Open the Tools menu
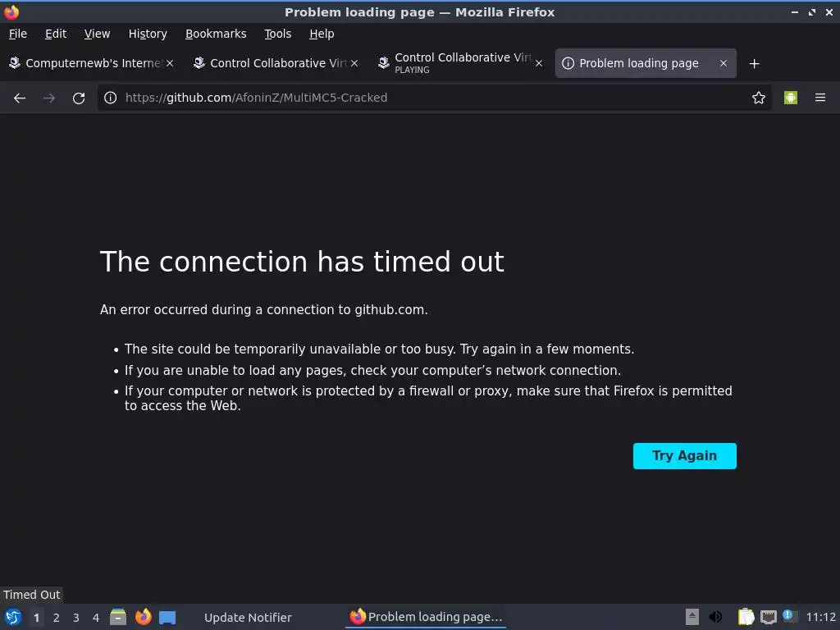The height and width of the screenshot is (630, 840). 277,34
